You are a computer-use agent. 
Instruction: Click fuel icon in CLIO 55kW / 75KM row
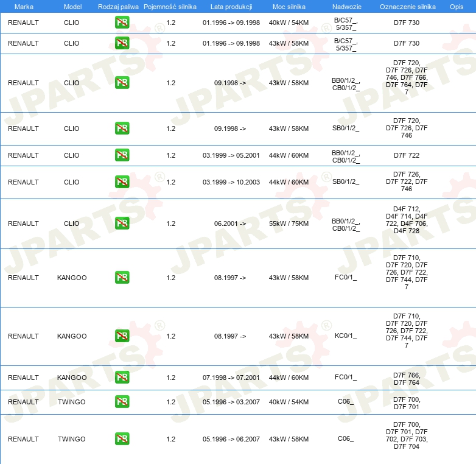tap(122, 223)
